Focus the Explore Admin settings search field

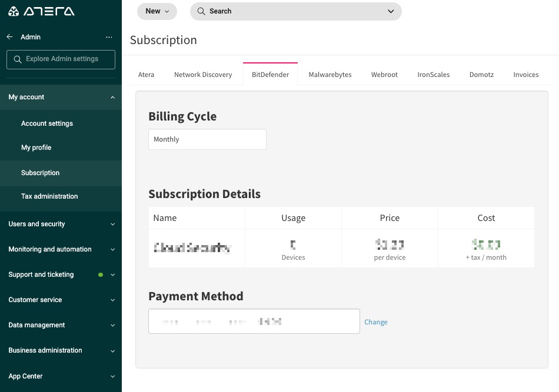[61, 59]
